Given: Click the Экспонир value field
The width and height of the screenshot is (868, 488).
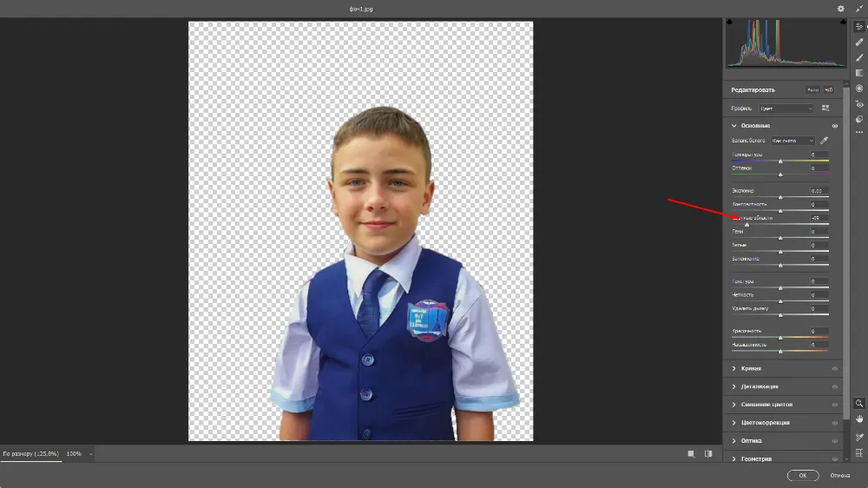Looking at the screenshot, I should 816,191.
